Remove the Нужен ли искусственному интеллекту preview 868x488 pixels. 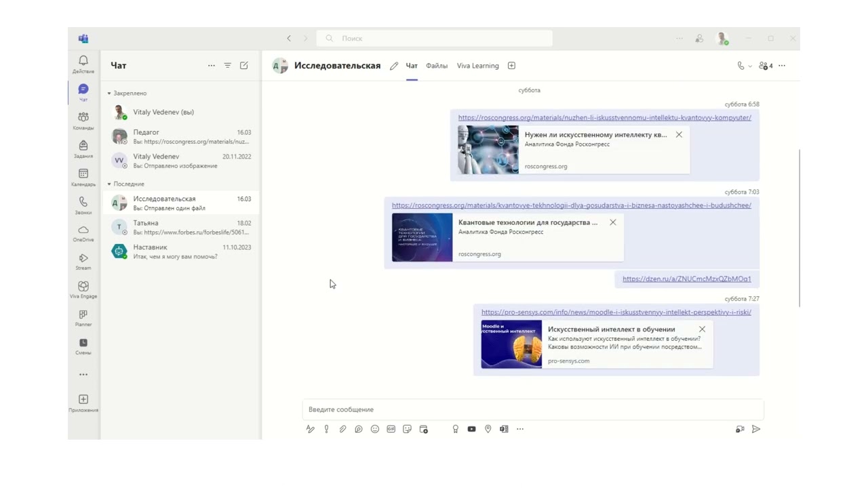tap(679, 135)
